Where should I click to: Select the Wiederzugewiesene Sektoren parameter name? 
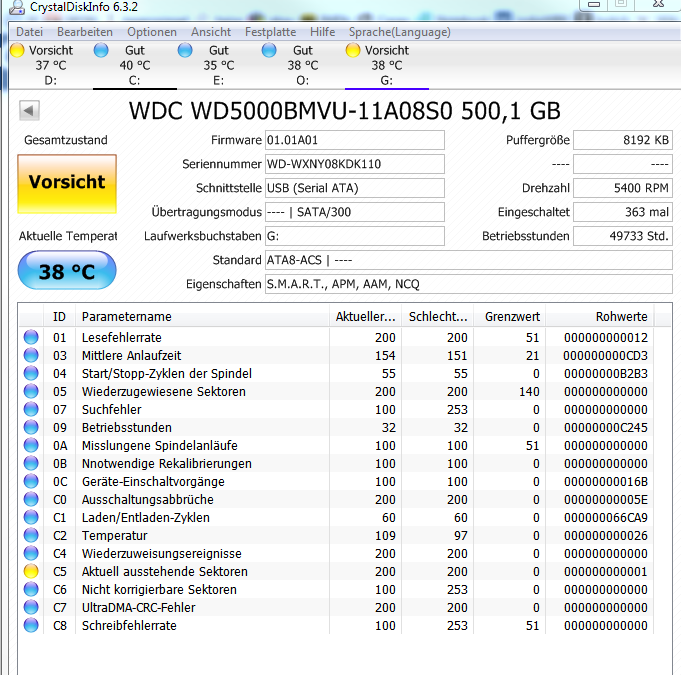(x=164, y=391)
